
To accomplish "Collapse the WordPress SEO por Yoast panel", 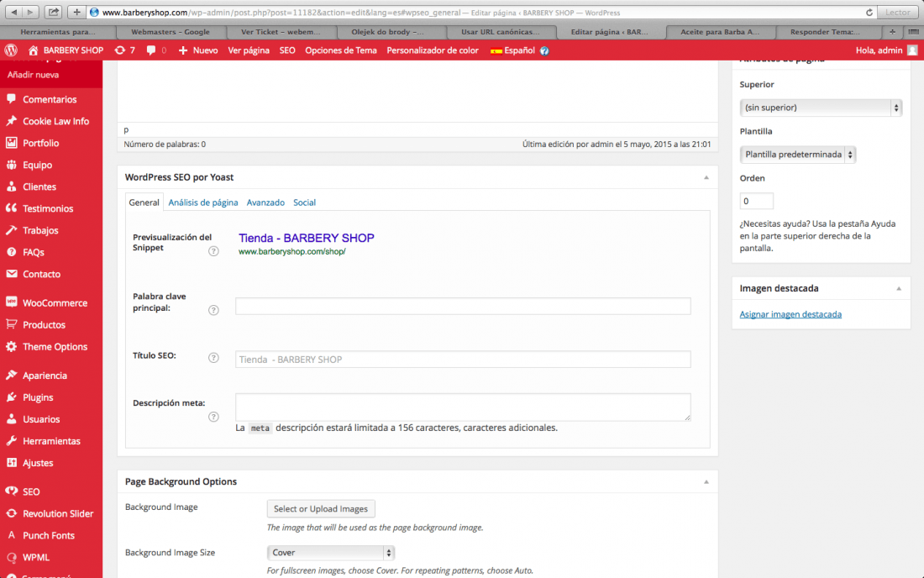I will click(706, 177).
